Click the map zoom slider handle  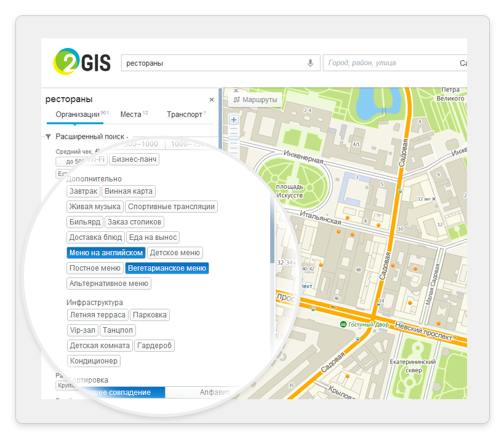(x=234, y=138)
